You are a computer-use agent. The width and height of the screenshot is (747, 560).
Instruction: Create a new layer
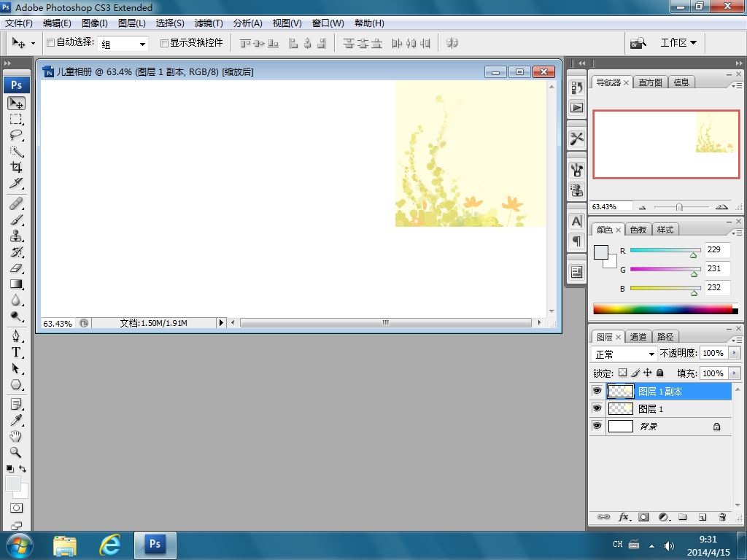[703, 517]
